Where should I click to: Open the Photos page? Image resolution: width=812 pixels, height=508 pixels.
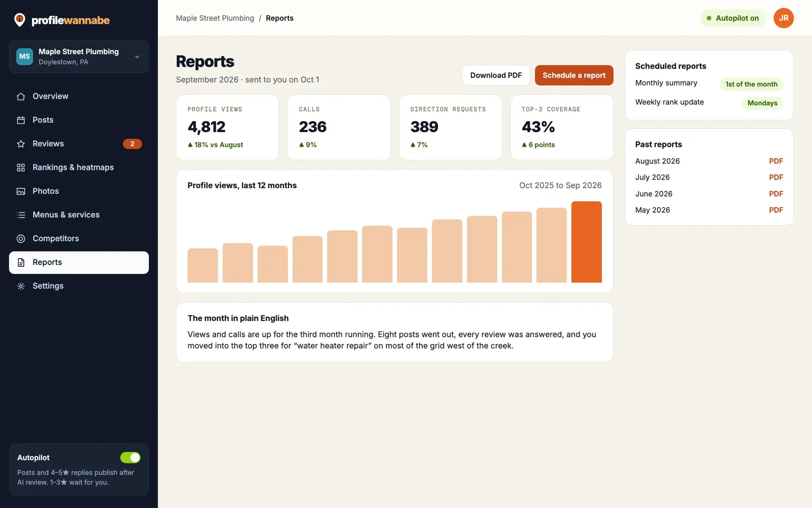(79, 191)
